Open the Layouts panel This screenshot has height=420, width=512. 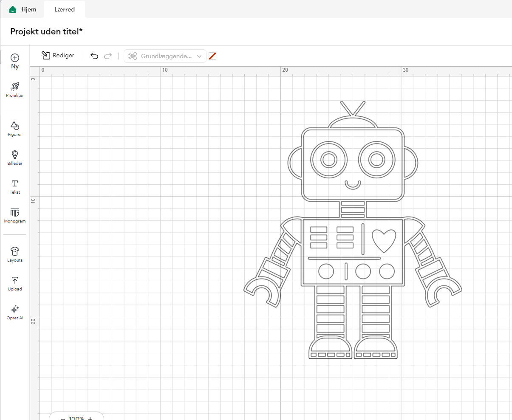click(15, 254)
